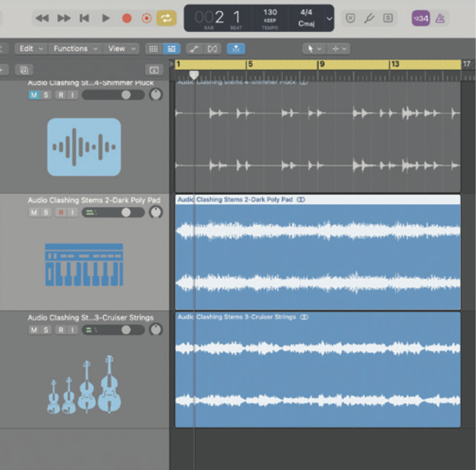Open the Functions menu
Viewport: 476px width, 470px height.
(x=71, y=49)
